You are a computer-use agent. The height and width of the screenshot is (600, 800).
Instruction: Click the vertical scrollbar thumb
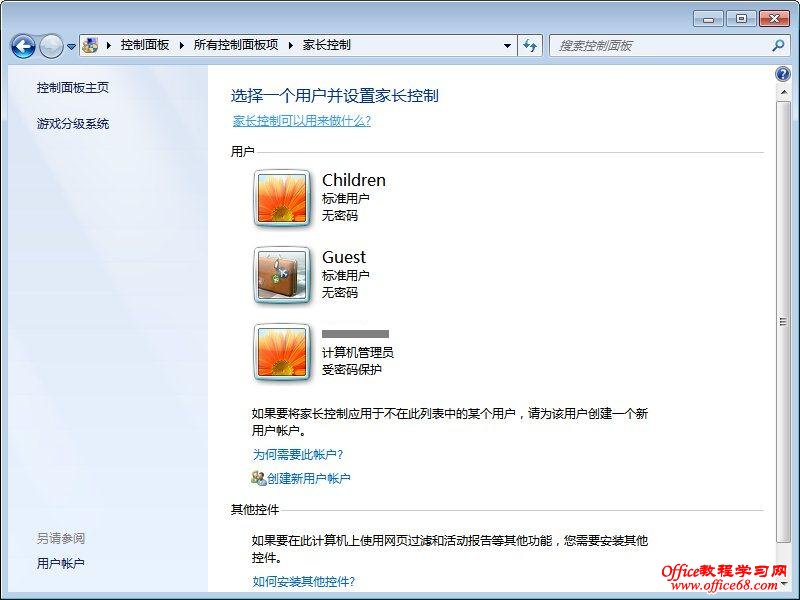click(783, 321)
